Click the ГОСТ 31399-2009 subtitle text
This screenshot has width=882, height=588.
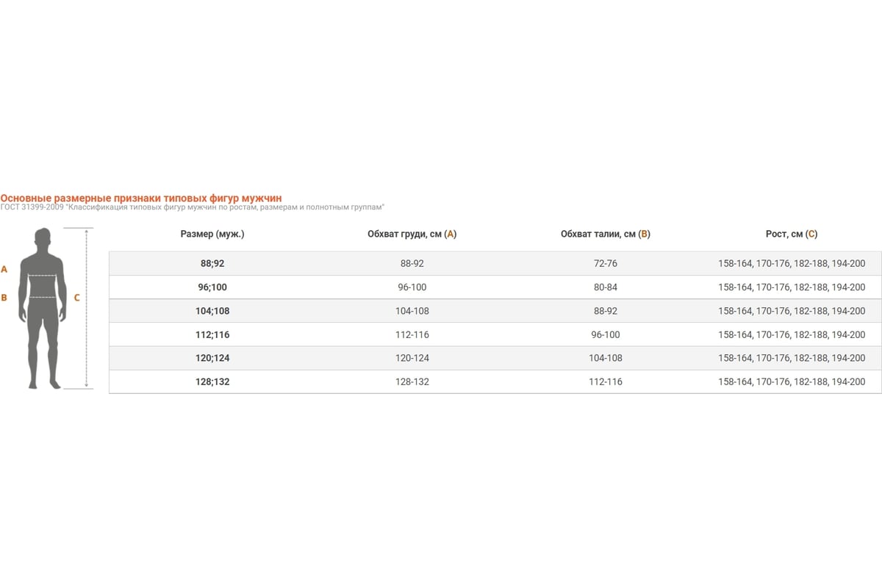point(193,207)
